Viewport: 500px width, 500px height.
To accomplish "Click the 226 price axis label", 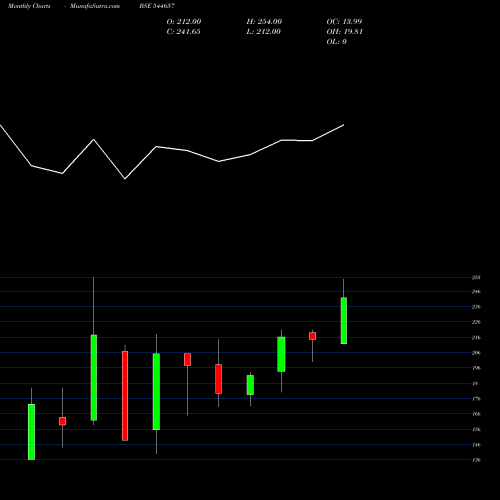I will (476, 322).
